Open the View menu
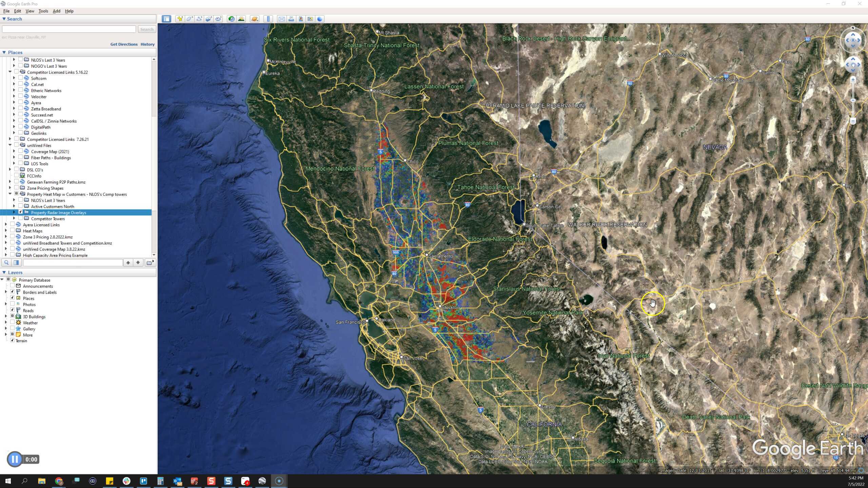 pyautogui.click(x=30, y=11)
